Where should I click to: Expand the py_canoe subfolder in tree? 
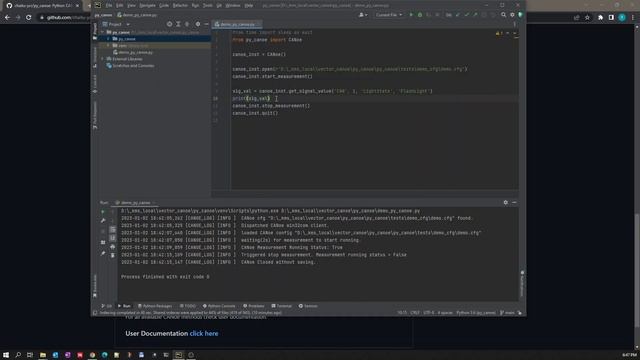[x=109, y=39]
